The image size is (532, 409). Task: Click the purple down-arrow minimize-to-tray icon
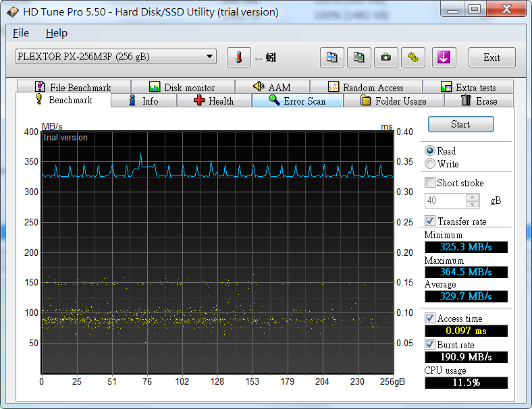443,57
